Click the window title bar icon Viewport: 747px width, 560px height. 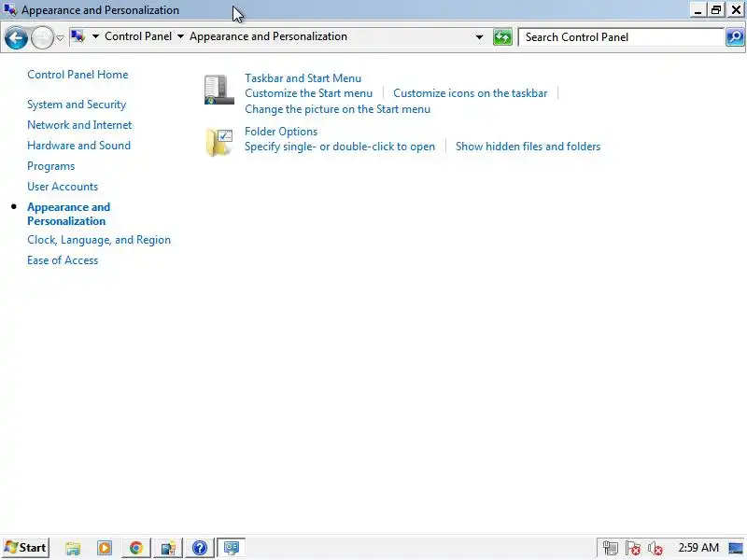pyautogui.click(x=10, y=9)
